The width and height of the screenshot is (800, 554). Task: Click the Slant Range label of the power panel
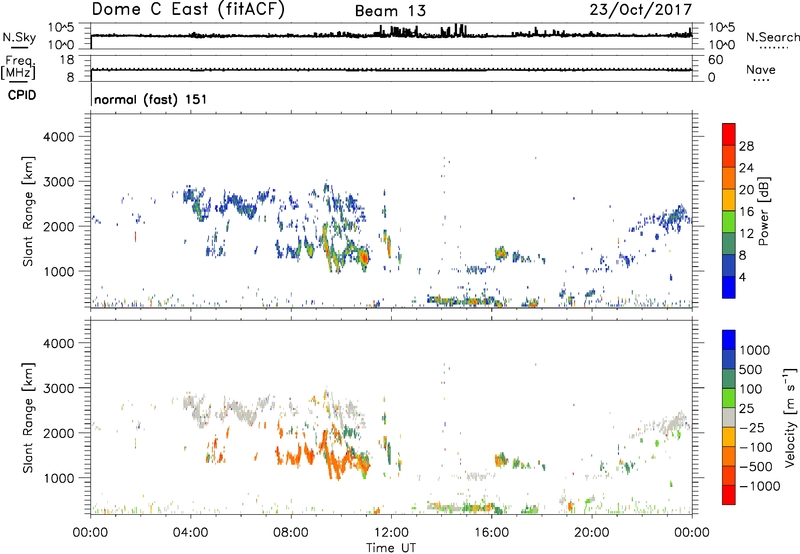coord(28,211)
